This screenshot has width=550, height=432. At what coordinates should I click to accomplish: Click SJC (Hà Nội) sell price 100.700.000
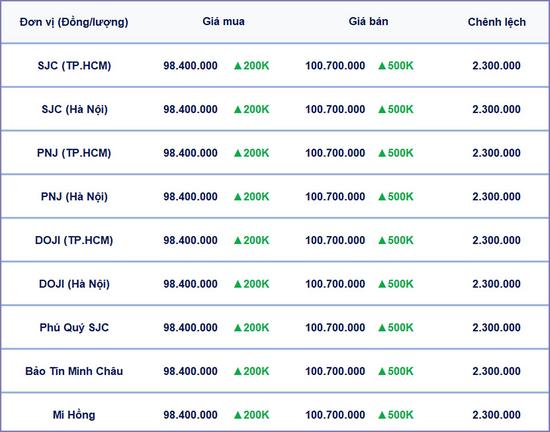tap(335, 109)
